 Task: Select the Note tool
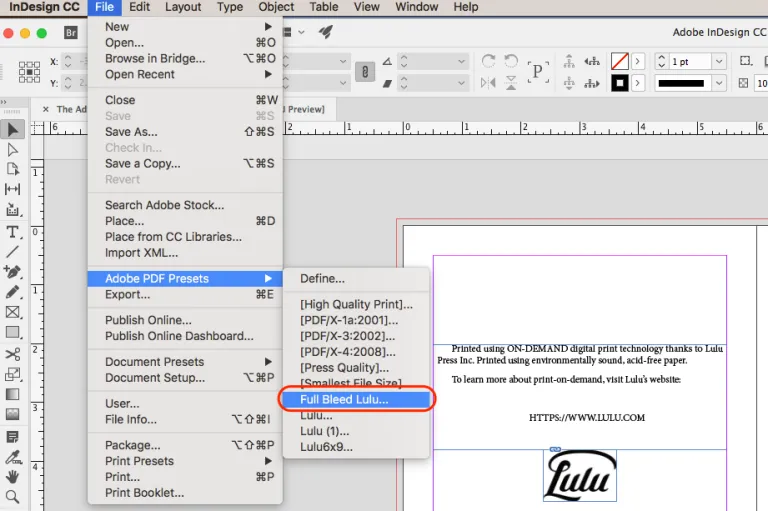[x=13, y=437]
